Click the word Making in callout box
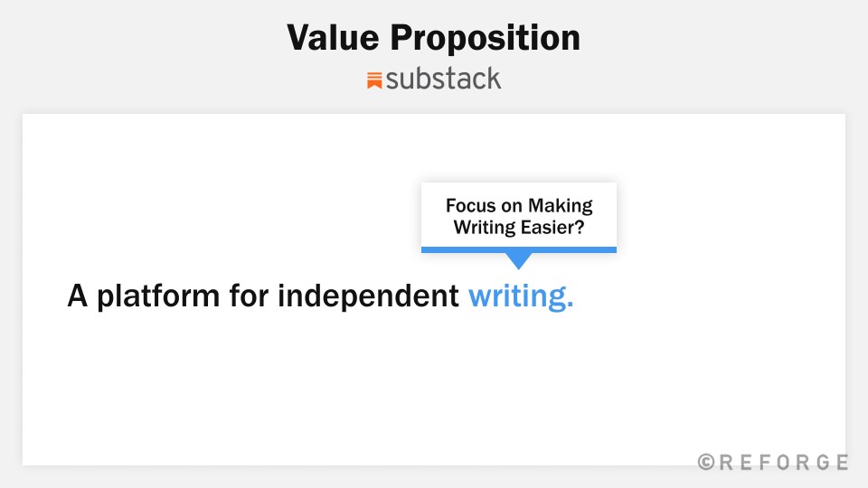 [561, 206]
